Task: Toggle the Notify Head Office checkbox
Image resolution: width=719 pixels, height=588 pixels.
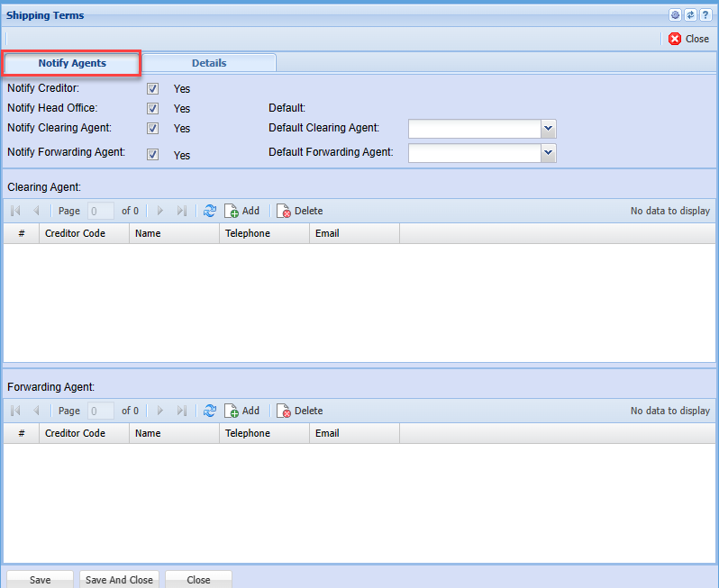Action: (x=152, y=108)
